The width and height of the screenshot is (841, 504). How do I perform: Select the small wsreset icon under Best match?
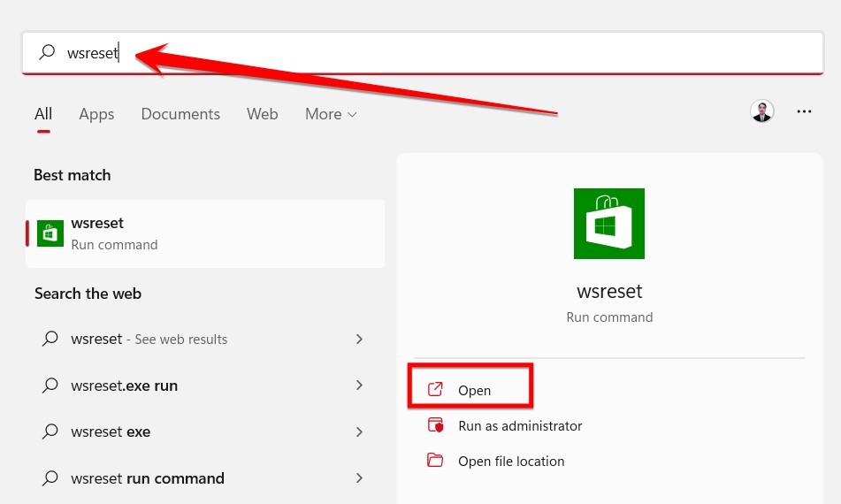coord(50,233)
